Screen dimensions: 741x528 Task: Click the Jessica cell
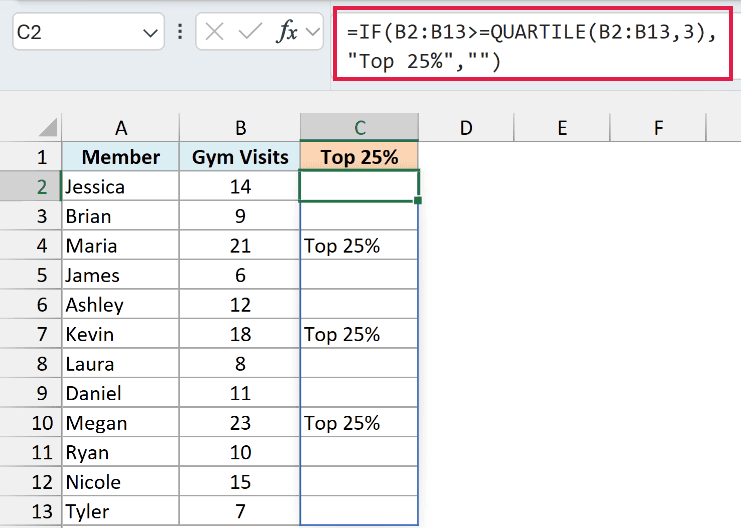pos(121,187)
